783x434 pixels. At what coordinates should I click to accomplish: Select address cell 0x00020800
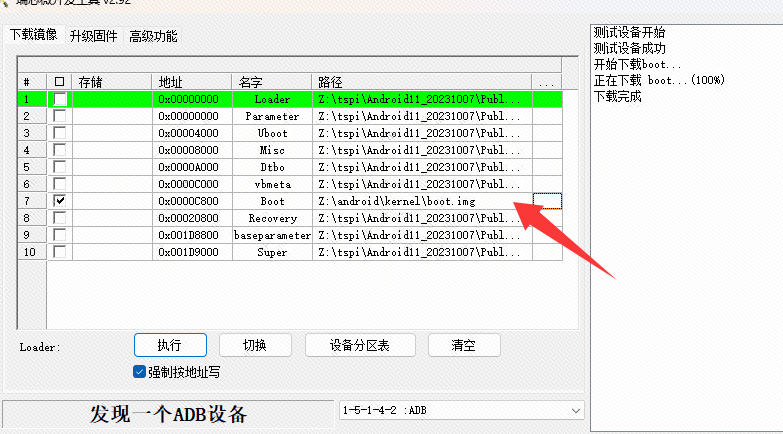192,218
